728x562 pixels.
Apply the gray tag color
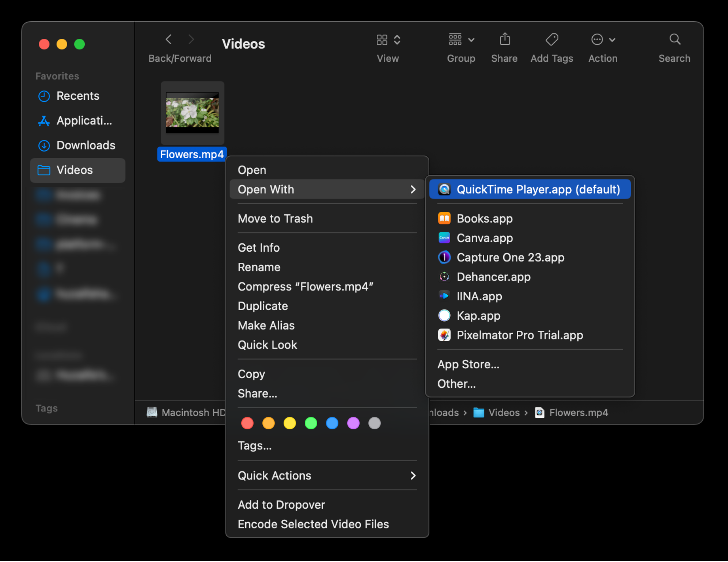click(x=375, y=423)
